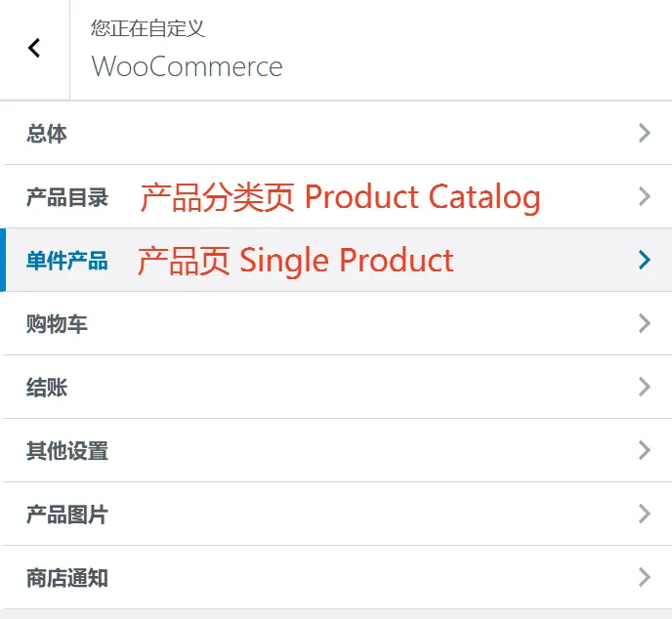Click the back arrow in customizer header
Viewport: 672px width, 619px height.
coord(35,48)
